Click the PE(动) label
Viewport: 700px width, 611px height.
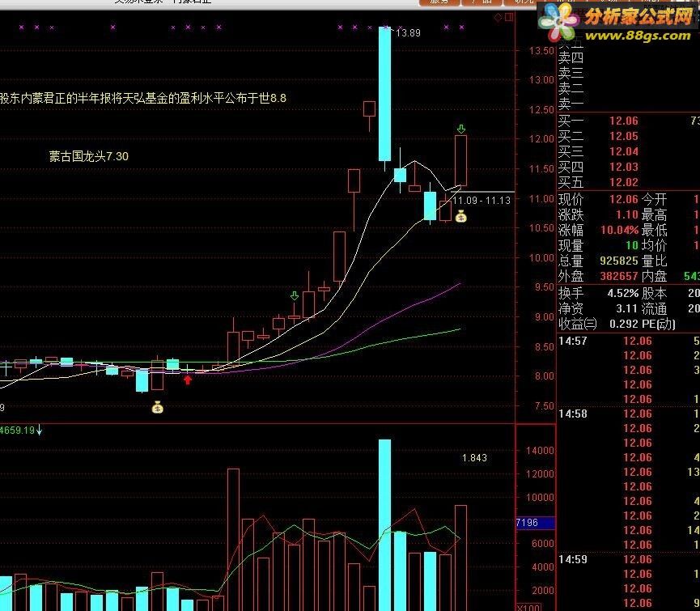[x=659, y=324]
